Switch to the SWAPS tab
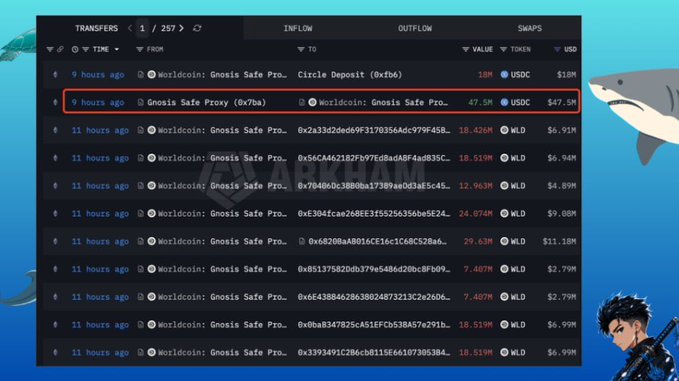Image resolution: width=679 pixels, height=381 pixels. coord(530,28)
